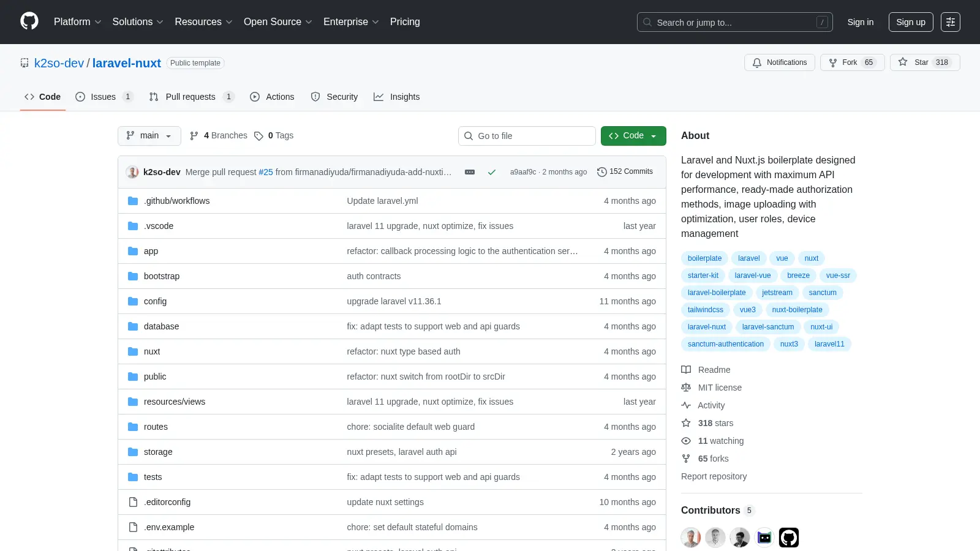Expand the Enterprise menu
Viewport: 980px width, 551px height.
coord(351,22)
